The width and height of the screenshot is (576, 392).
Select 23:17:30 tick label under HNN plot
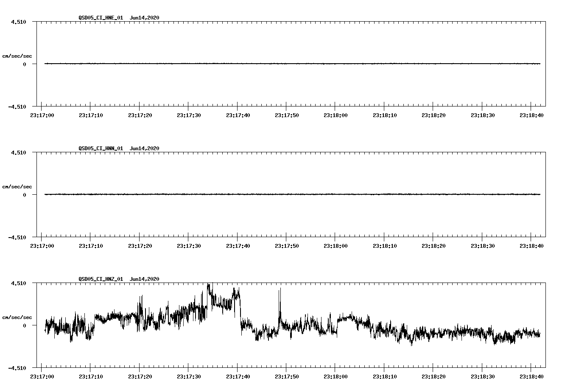(x=188, y=246)
